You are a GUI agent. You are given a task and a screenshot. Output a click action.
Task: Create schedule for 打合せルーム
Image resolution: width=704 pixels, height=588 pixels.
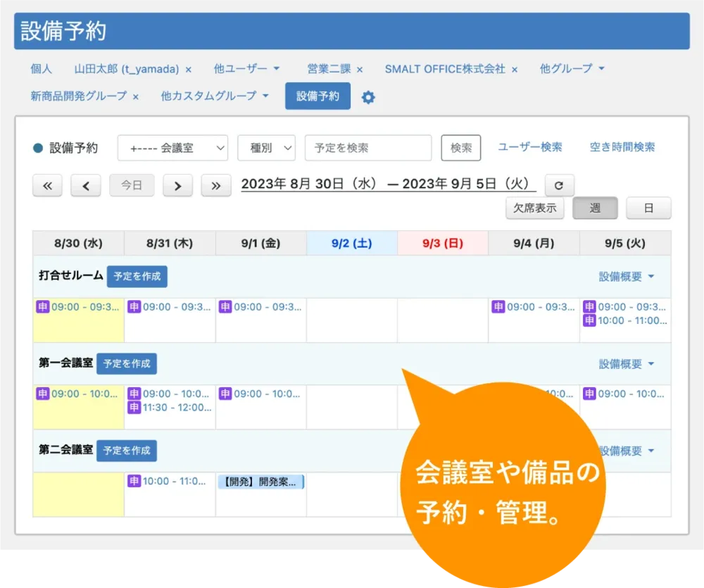point(137,276)
